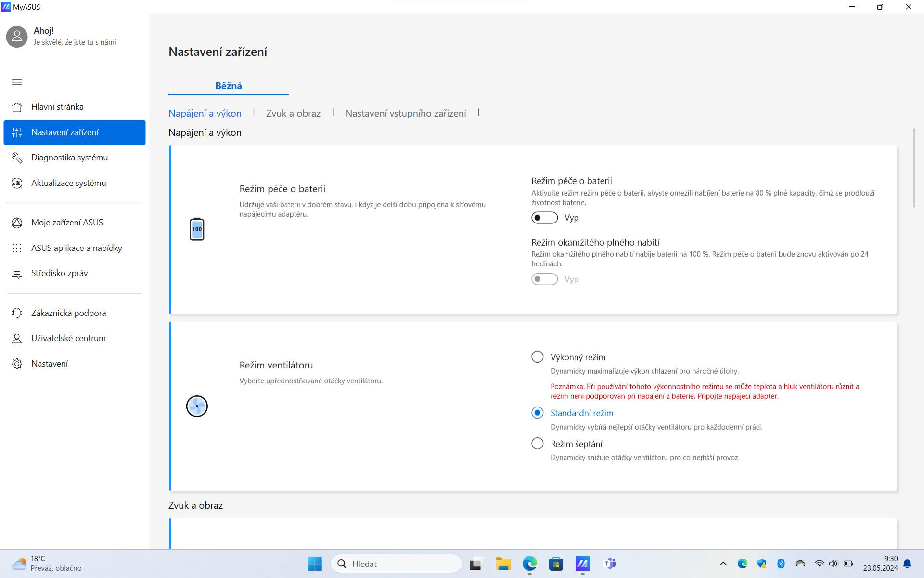Click the person icon beside Uživatelské centrum
Screen dimensions: 924x578
click(17, 338)
